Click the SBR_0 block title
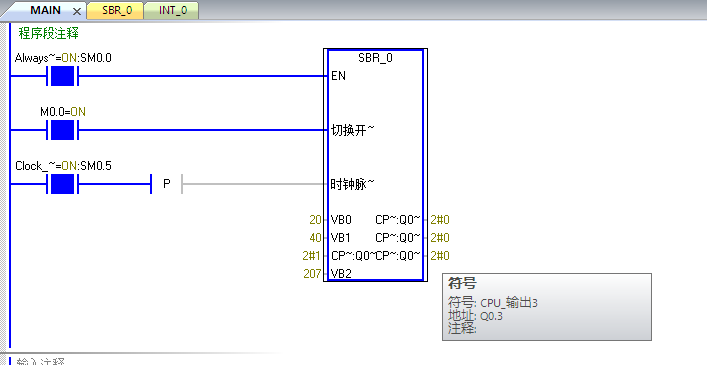 point(375,58)
